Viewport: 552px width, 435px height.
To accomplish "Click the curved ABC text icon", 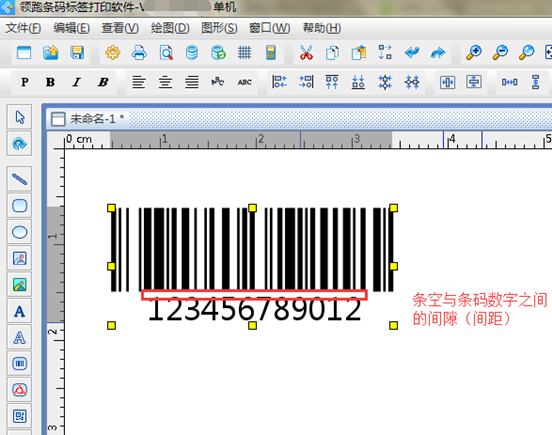I will pos(218,82).
